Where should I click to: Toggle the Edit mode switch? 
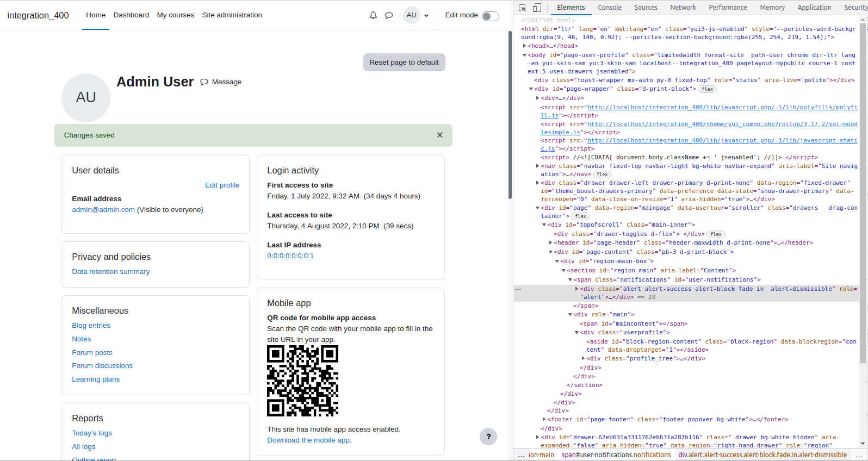[x=491, y=16]
